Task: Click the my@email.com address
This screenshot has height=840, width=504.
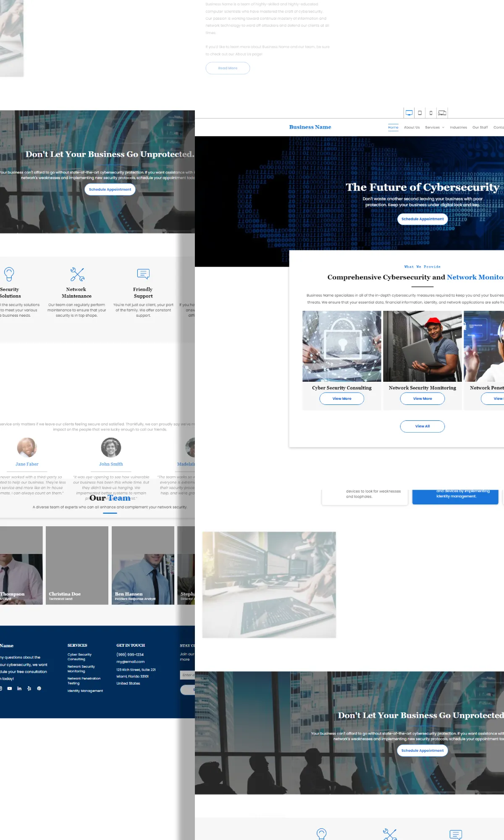Action: [131, 662]
